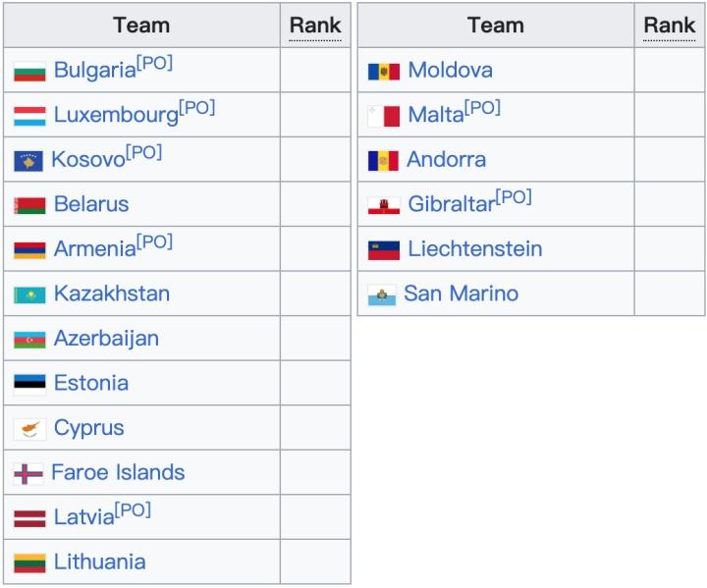Click the Kazakhstan flag icon

(x=29, y=294)
